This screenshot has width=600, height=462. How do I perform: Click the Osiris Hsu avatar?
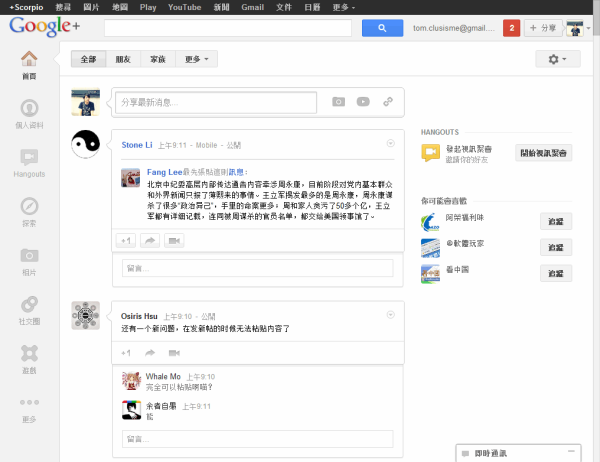point(86,315)
